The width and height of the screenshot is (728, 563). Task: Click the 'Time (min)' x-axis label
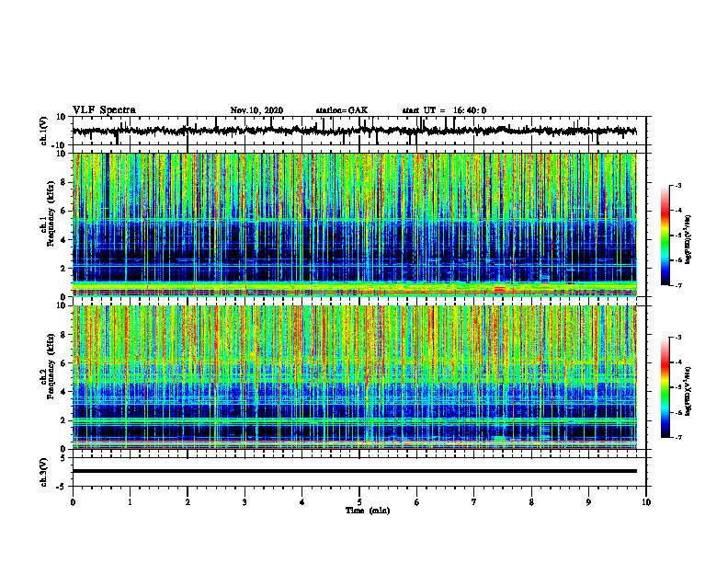368,511
